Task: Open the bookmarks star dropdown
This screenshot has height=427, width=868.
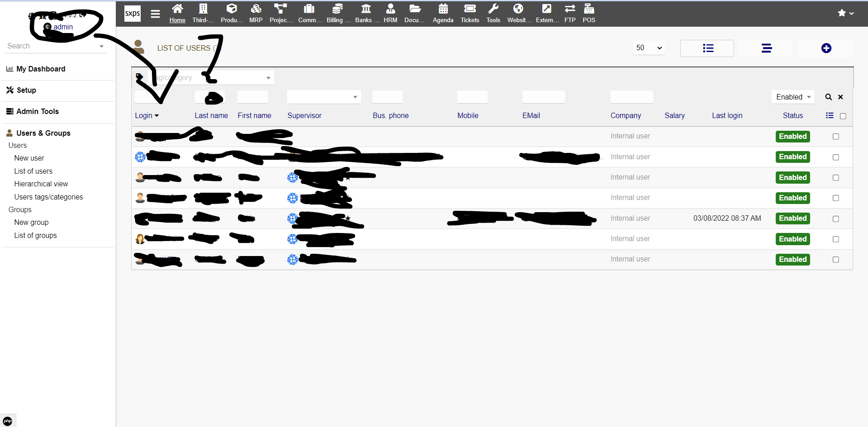Action: pyautogui.click(x=845, y=13)
